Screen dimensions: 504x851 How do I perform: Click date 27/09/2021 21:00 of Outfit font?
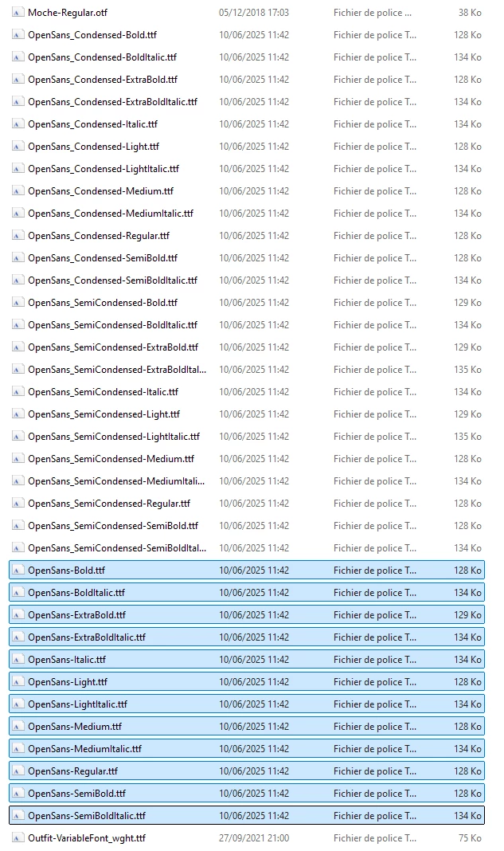click(254, 837)
